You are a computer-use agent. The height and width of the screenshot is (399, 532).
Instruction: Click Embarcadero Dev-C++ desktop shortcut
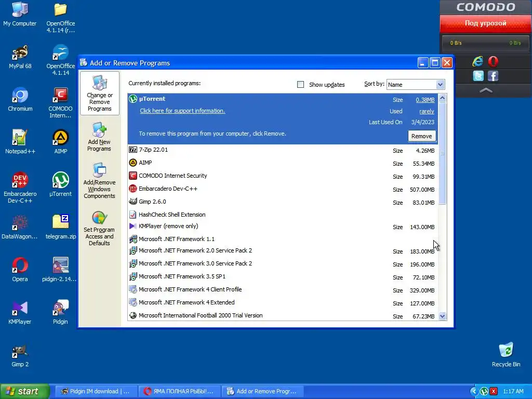pos(20,188)
